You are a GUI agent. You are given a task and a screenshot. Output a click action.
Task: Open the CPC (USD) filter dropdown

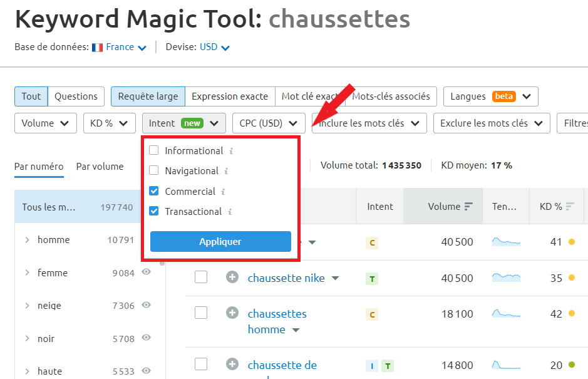click(x=268, y=123)
